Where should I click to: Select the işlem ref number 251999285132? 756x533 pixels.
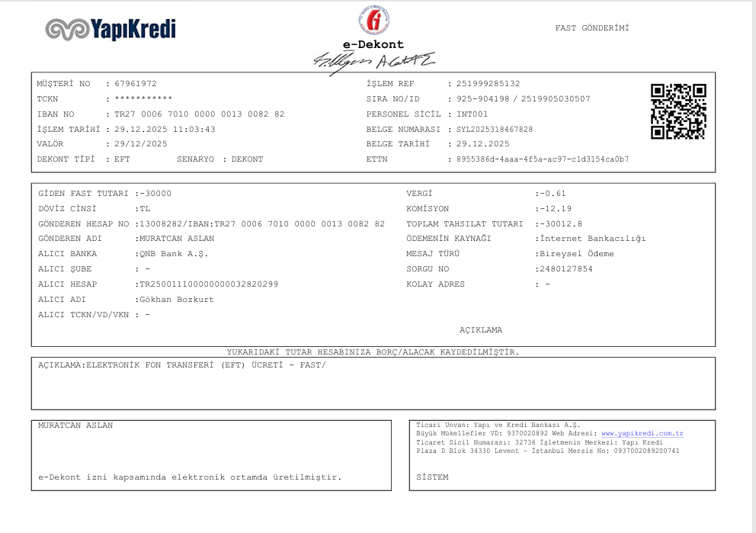pyautogui.click(x=488, y=83)
